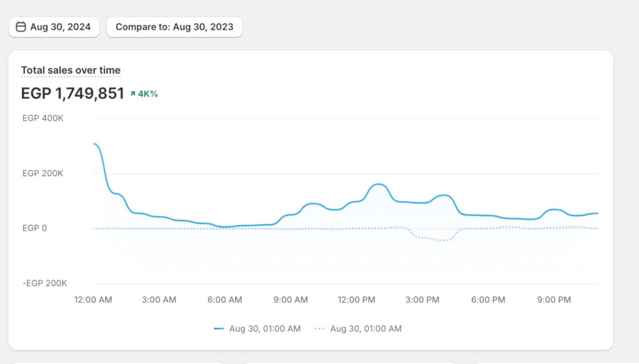Viewport: 639px width, 364px height.
Task: Open the Compare to: Aug 30, 2023 selector
Action: (x=174, y=27)
